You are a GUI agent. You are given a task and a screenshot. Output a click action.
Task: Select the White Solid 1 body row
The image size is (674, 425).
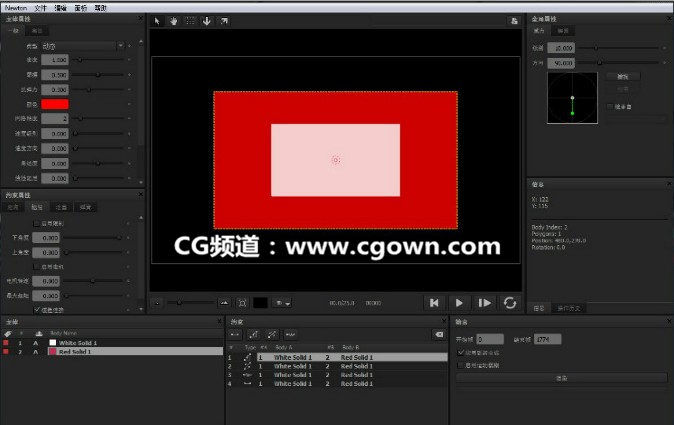[113, 343]
